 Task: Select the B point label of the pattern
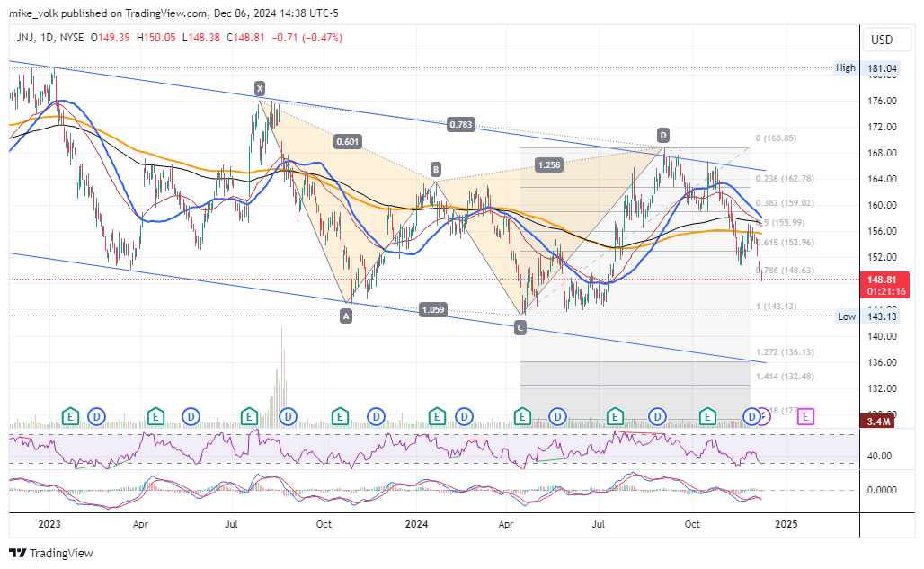[x=435, y=170]
